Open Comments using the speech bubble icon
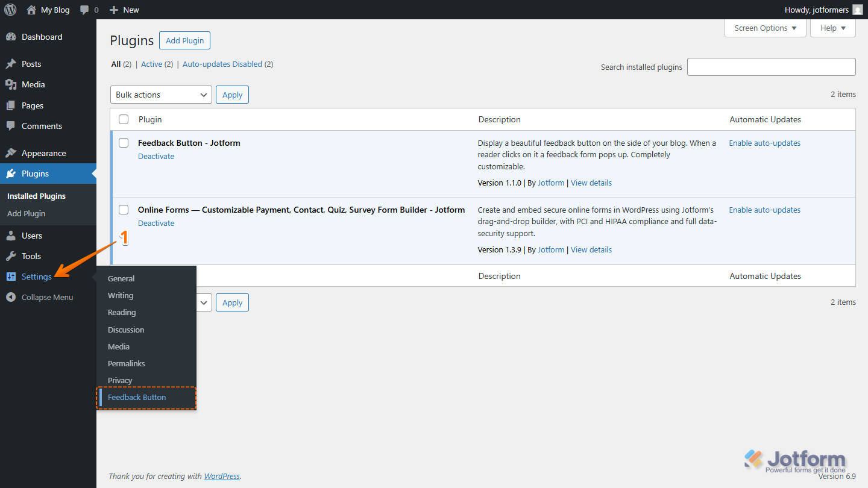Image resolution: width=868 pixels, height=488 pixels. click(x=13, y=126)
